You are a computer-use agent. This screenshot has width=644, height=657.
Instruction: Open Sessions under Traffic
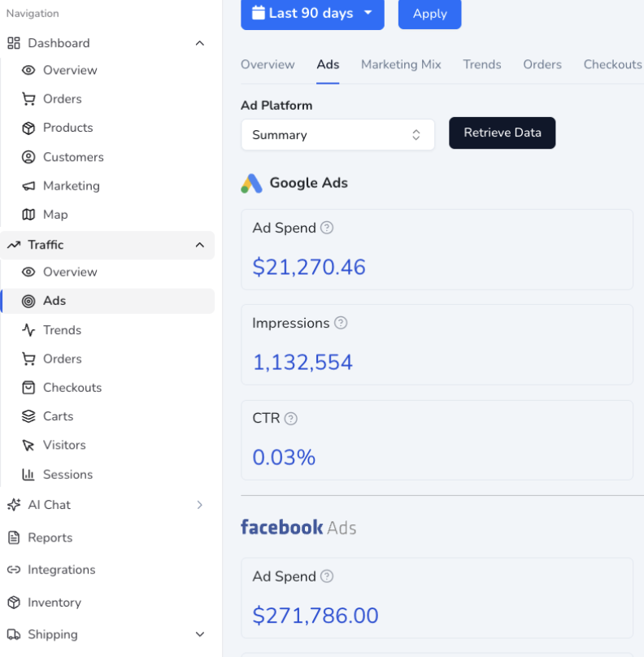pyautogui.click(x=67, y=474)
